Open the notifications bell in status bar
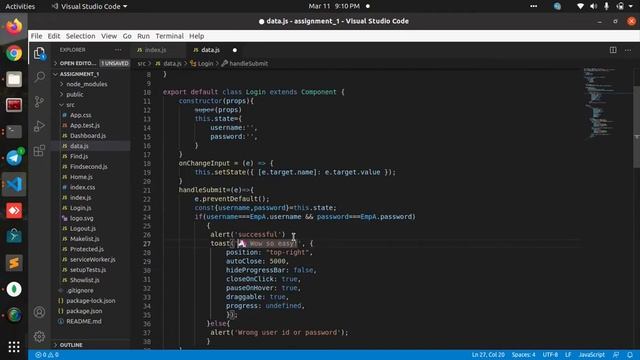 pos(630,355)
